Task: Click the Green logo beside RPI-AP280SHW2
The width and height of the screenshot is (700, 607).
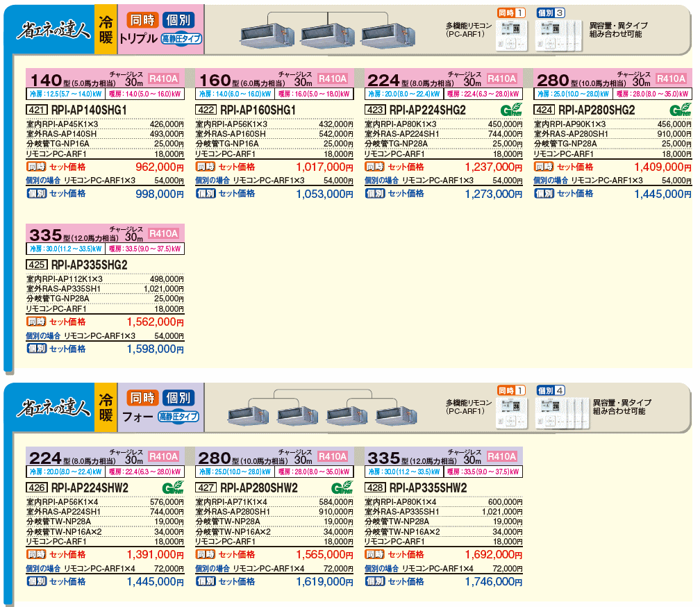Action: pos(342,488)
